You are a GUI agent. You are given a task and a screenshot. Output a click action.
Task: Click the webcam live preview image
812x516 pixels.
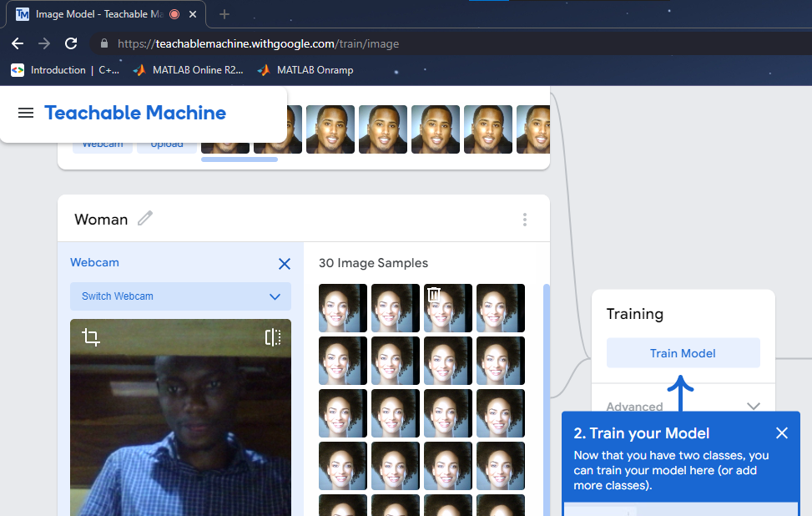pos(180,417)
